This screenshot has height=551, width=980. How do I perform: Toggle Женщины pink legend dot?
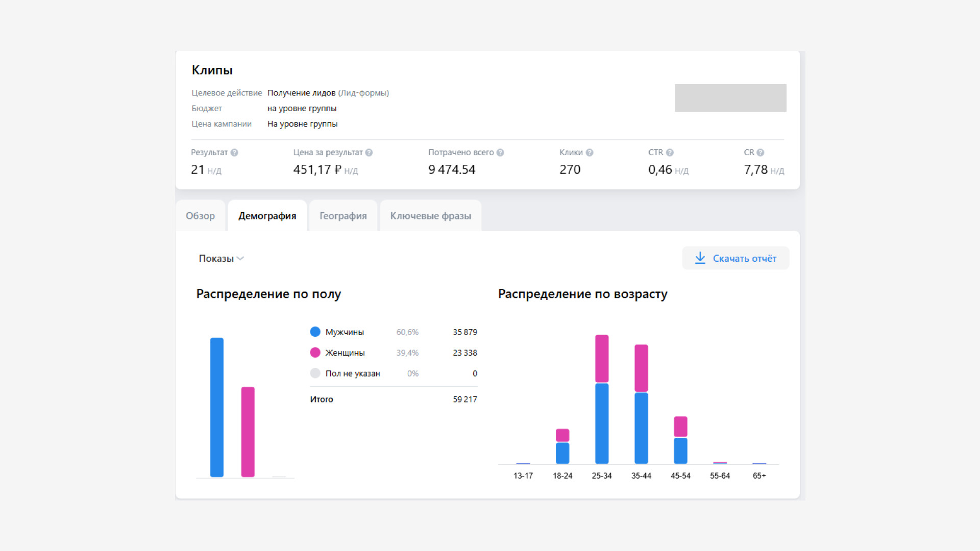click(x=315, y=353)
